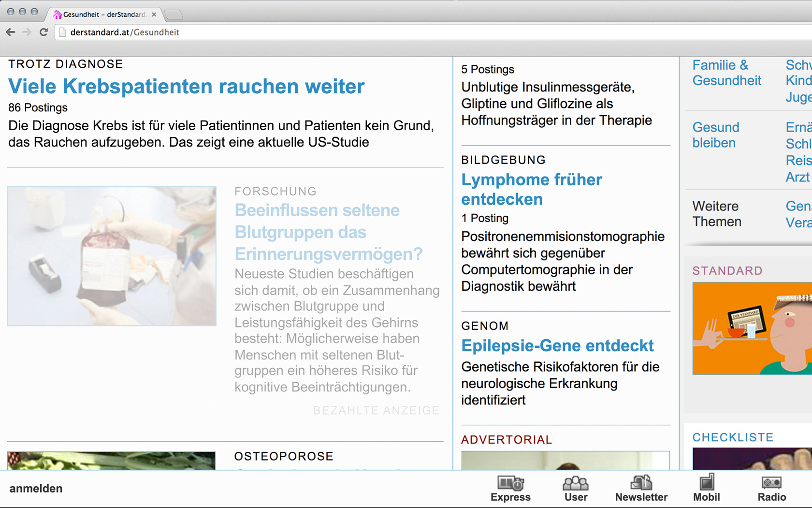Click the browser forward arrow
The height and width of the screenshot is (508, 812).
(27, 32)
